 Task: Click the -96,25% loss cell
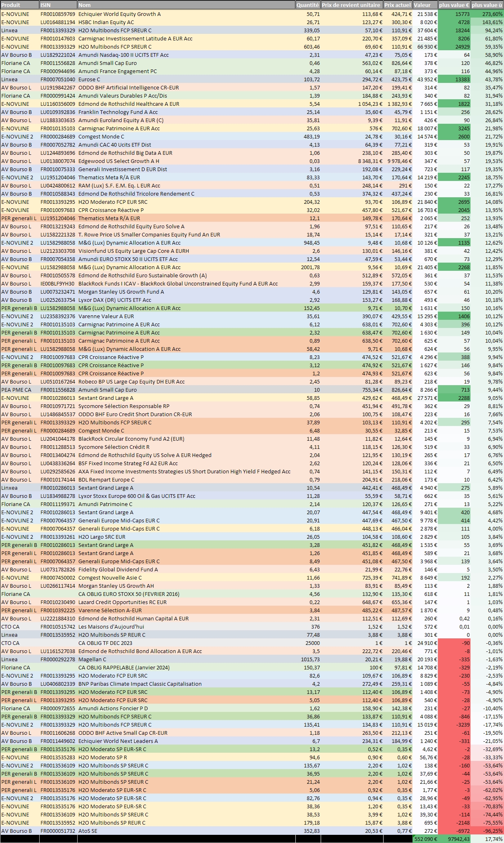click(487, 831)
